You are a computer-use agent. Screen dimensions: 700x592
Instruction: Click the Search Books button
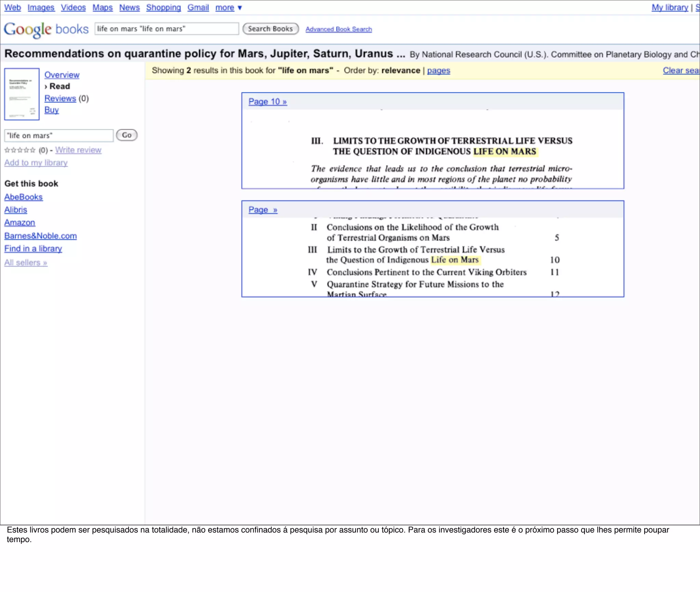270,29
